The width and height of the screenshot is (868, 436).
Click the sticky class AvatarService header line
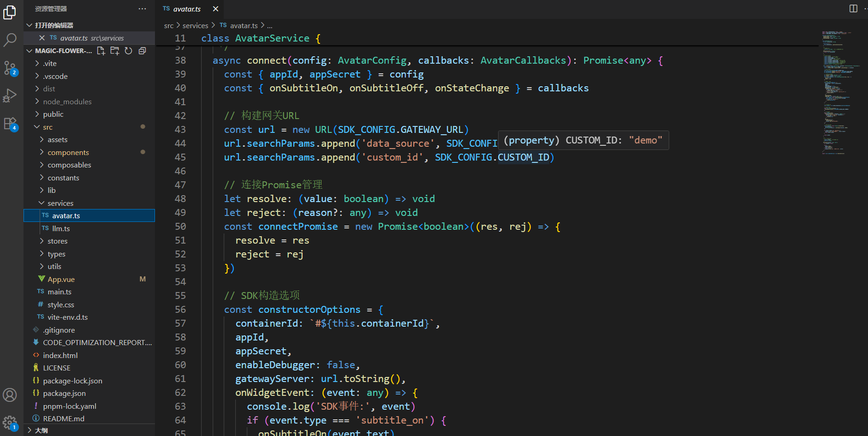click(487, 38)
